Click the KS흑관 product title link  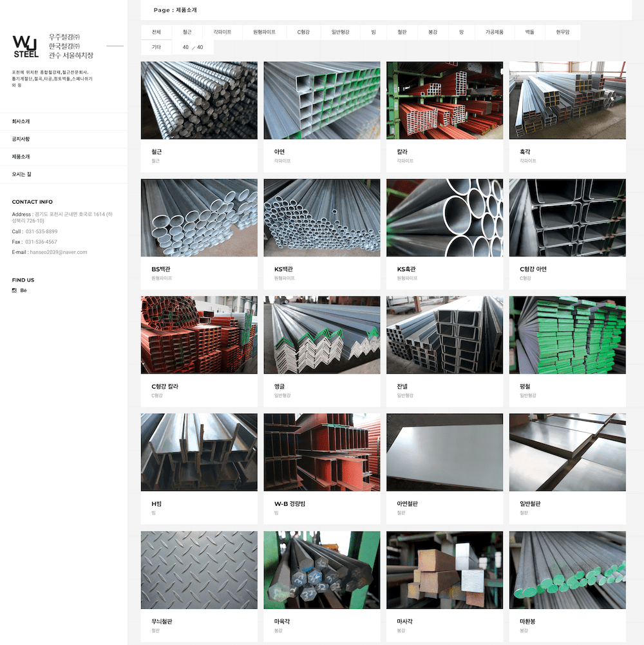click(x=406, y=269)
